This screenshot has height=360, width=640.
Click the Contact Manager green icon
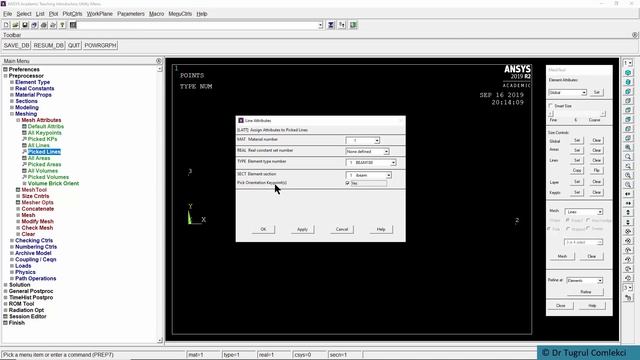[x=353, y=25]
